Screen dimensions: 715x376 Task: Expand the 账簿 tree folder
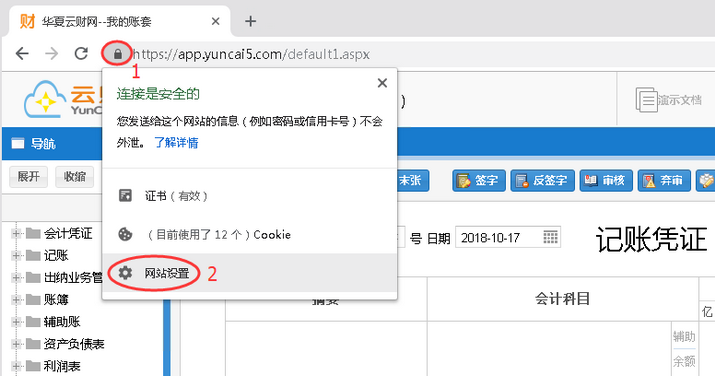(x=16, y=299)
